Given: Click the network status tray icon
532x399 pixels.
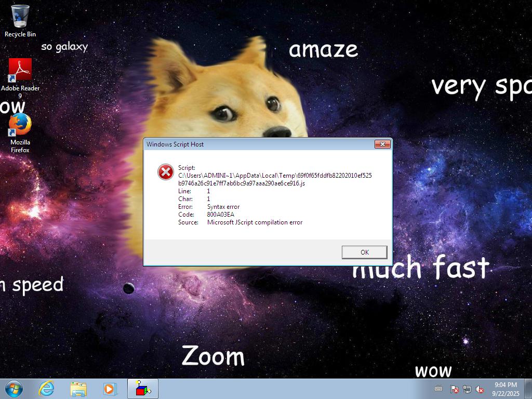Looking at the screenshot, I should (x=467, y=389).
